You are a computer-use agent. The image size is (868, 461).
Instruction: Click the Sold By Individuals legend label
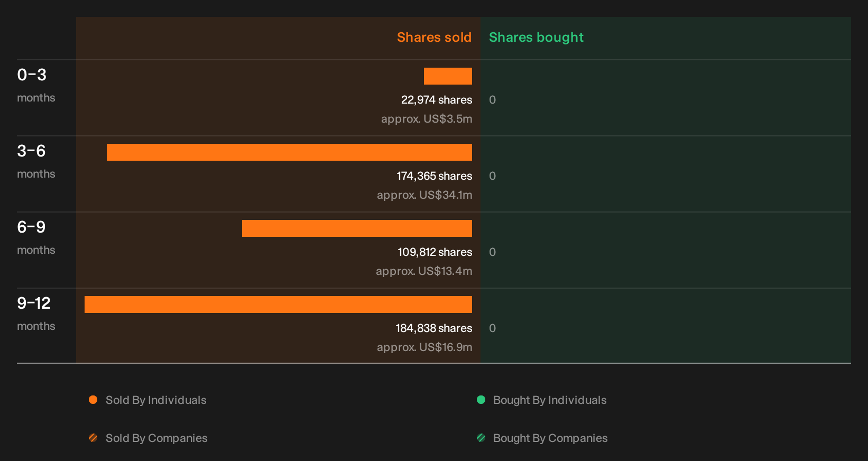[x=156, y=400]
